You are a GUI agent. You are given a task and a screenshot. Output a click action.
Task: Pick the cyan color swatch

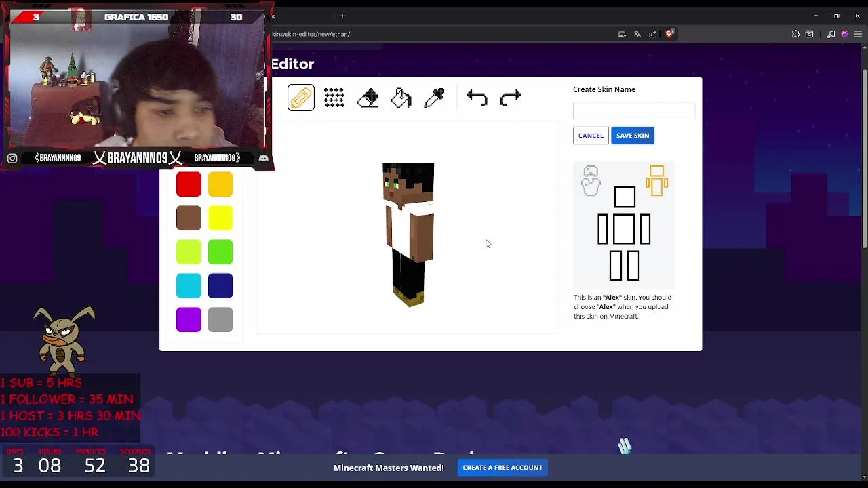click(189, 286)
